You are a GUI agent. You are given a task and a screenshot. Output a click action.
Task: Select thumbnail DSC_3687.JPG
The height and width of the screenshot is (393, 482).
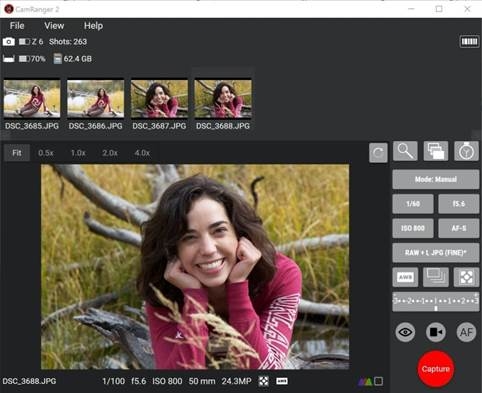[x=159, y=99]
